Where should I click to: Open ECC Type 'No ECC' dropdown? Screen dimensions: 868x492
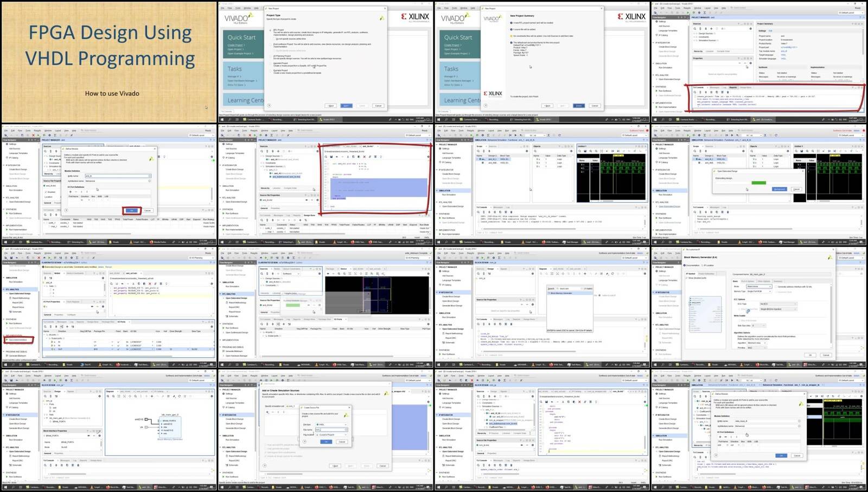777,304
